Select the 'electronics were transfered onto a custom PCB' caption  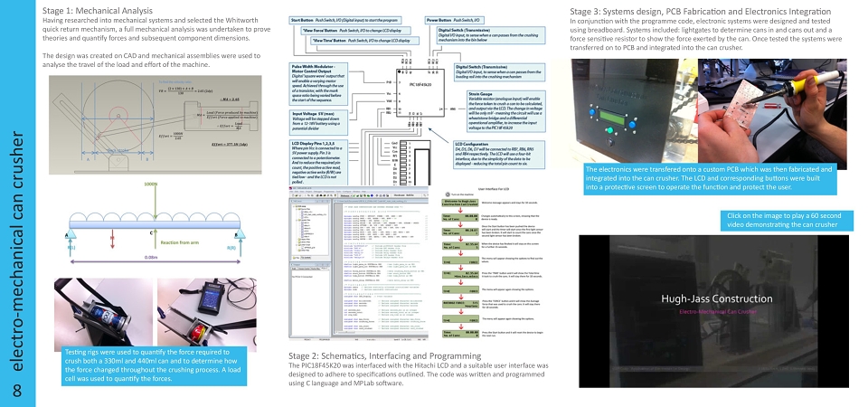coord(711,178)
